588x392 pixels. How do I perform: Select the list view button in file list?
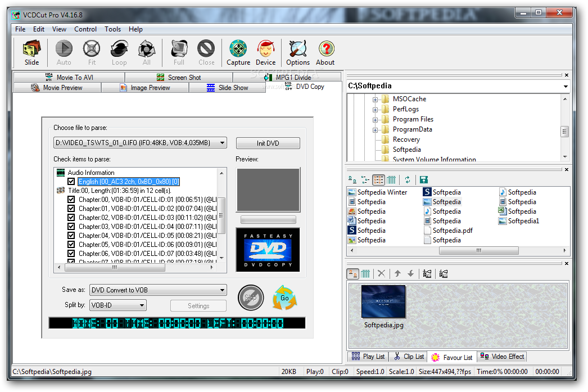(378, 179)
